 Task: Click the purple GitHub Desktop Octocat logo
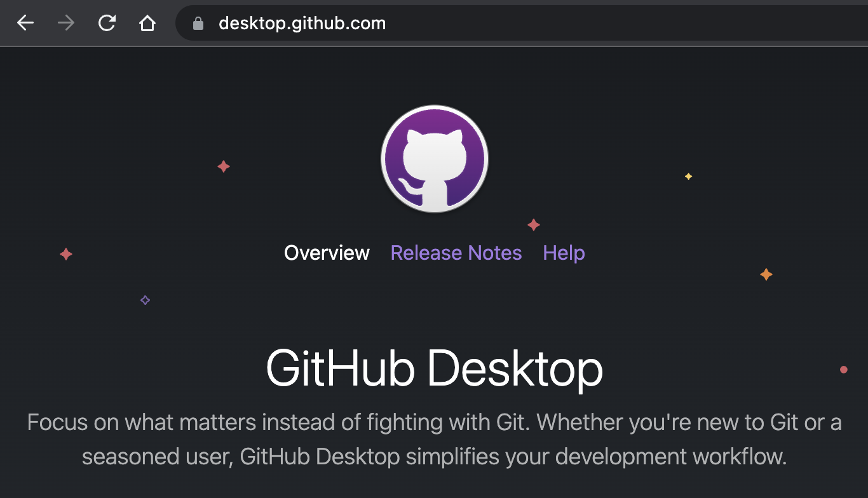[434, 159]
